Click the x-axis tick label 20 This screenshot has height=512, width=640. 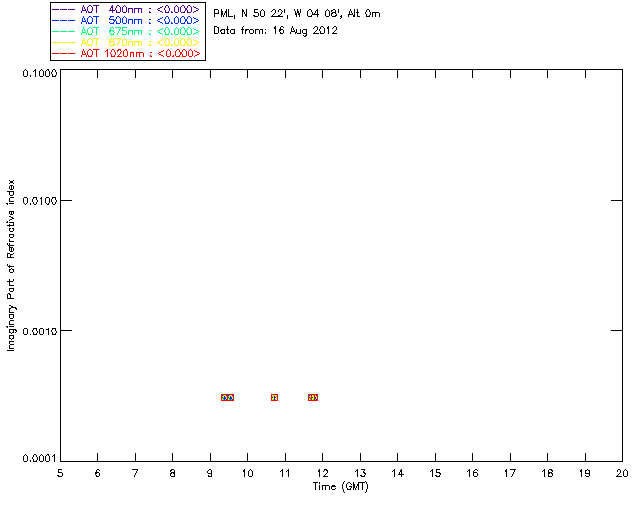[622, 473]
